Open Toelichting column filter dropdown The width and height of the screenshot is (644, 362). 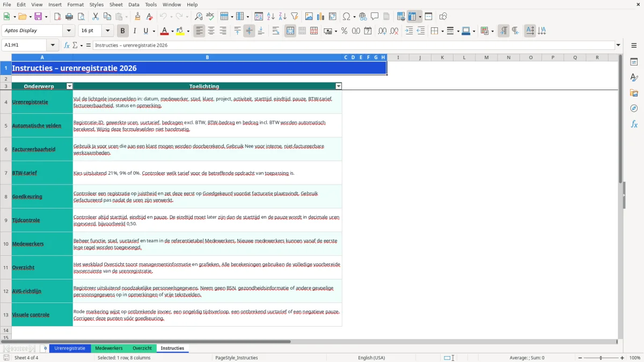[x=338, y=86]
